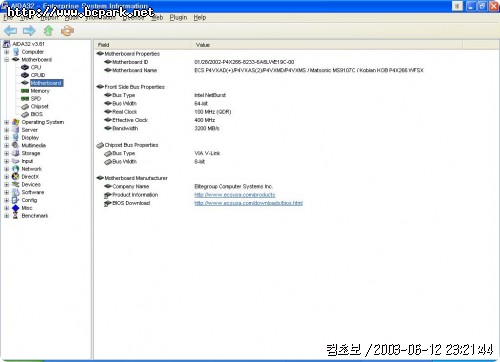Expand the Server tree node
500x362 pixels.
click(7, 130)
